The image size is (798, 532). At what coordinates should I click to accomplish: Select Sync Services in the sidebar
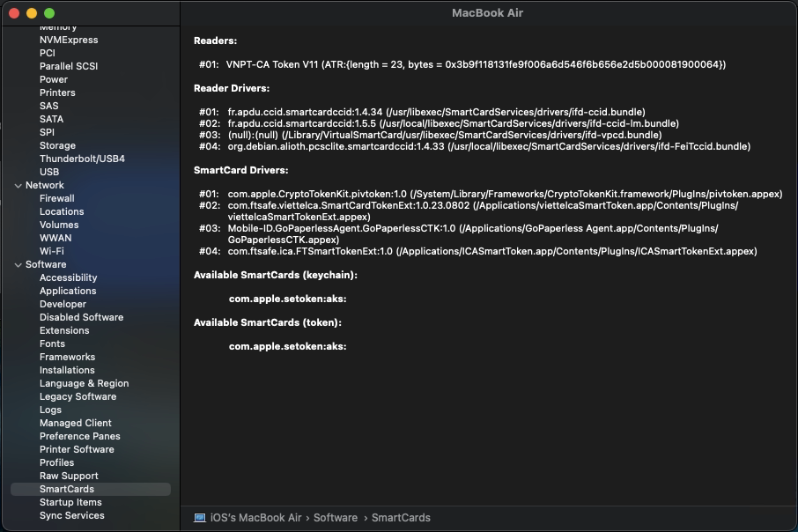point(71,516)
